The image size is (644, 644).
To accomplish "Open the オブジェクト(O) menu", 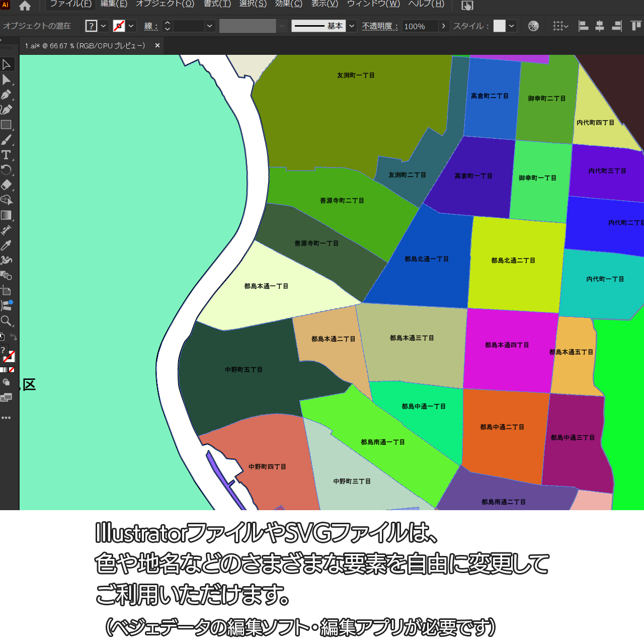I will (x=165, y=4).
